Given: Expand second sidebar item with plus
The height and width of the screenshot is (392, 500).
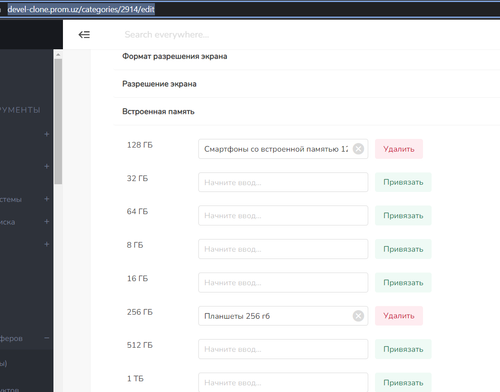Looking at the screenshot, I should pos(47,166).
